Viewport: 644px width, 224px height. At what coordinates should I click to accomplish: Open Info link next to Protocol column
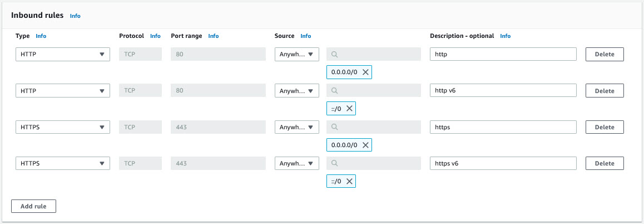[x=155, y=36]
